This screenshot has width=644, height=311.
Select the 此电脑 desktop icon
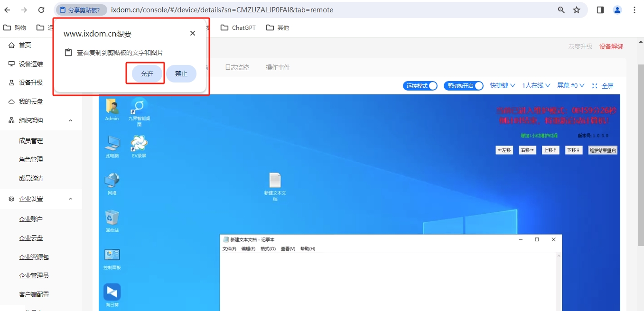[112, 147]
